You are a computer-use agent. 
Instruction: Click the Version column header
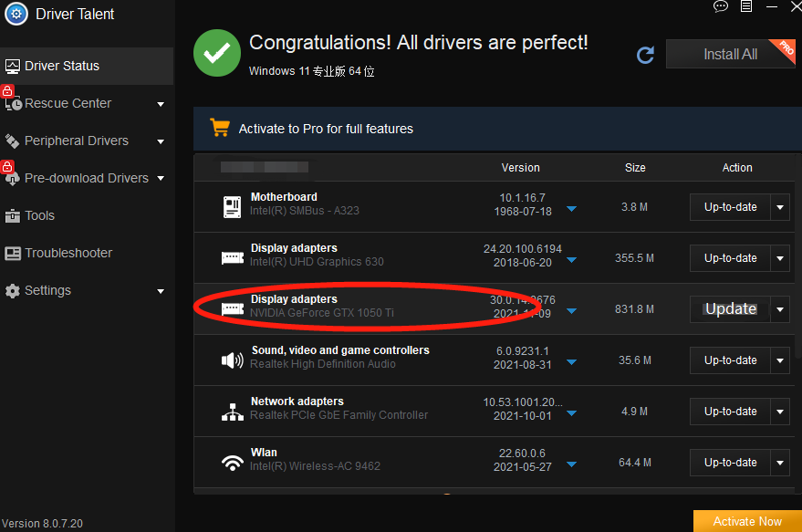pyautogui.click(x=521, y=168)
